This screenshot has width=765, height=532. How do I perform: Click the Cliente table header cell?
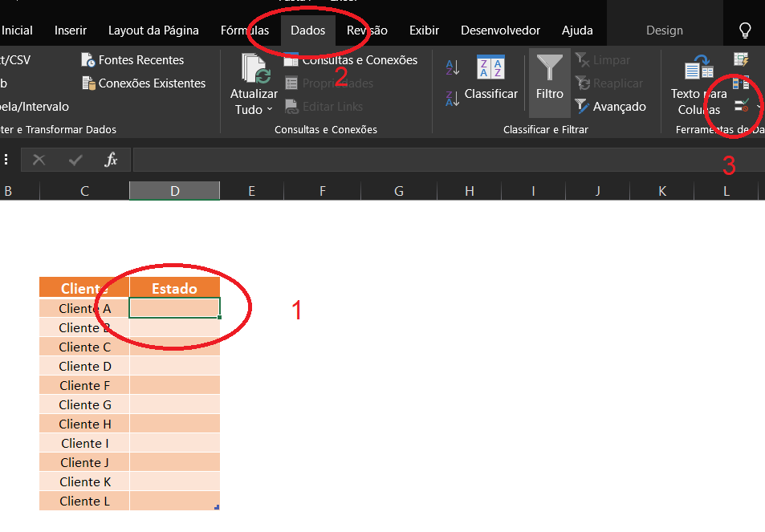[x=84, y=288]
